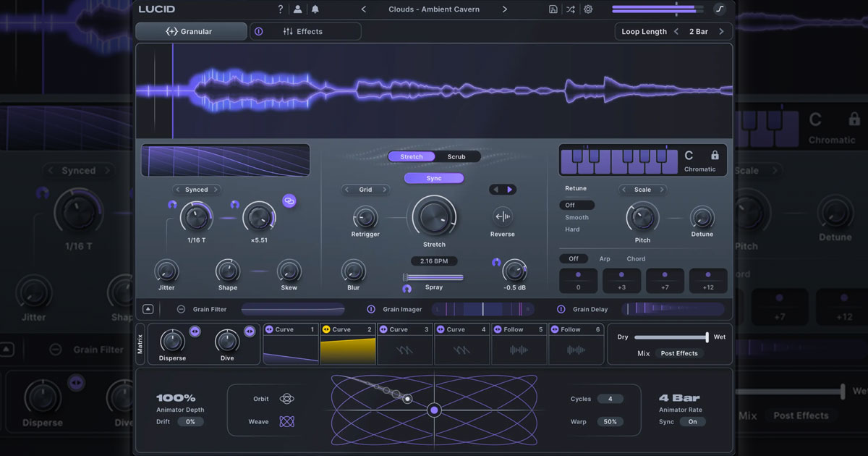Toggle the Effects power button
The height and width of the screenshot is (456, 868).
(259, 32)
